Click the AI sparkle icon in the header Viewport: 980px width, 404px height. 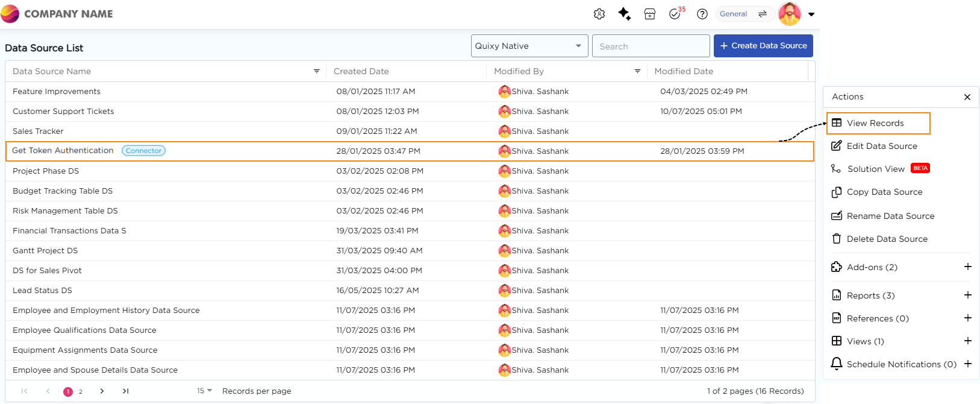click(624, 14)
